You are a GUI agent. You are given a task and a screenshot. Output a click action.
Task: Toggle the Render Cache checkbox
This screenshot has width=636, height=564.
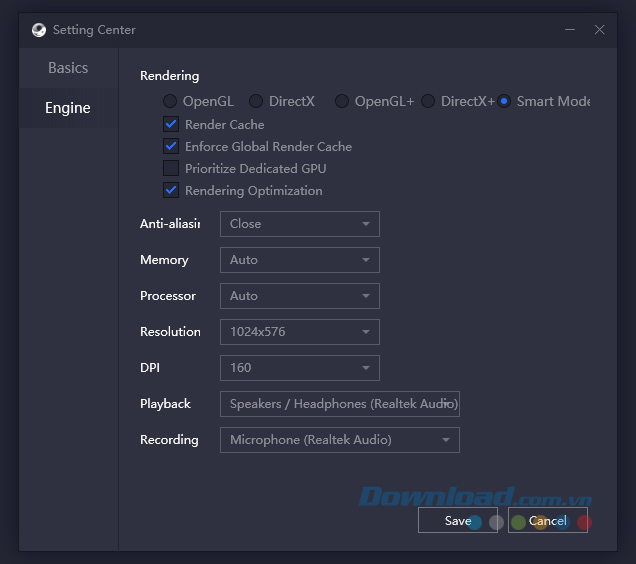click(171, 124)
